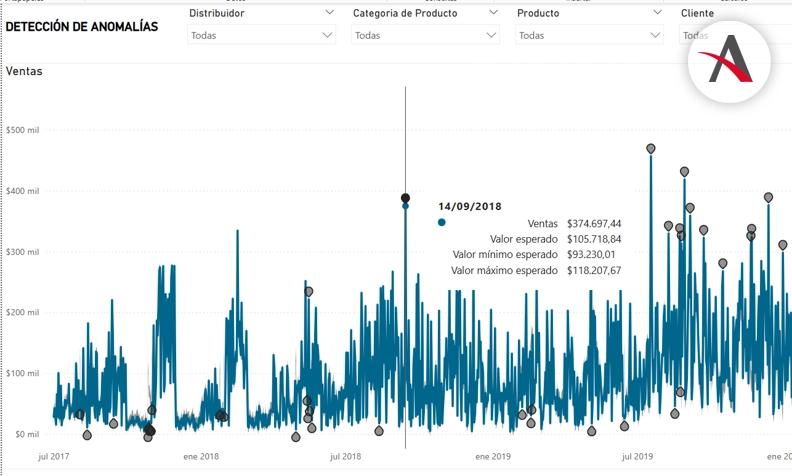The width and height of the screenshot is (792, 476).
Task: Select the dark anomaly marker on 14/09/2018
Action: pyautogui.click(x=405, y=198)
